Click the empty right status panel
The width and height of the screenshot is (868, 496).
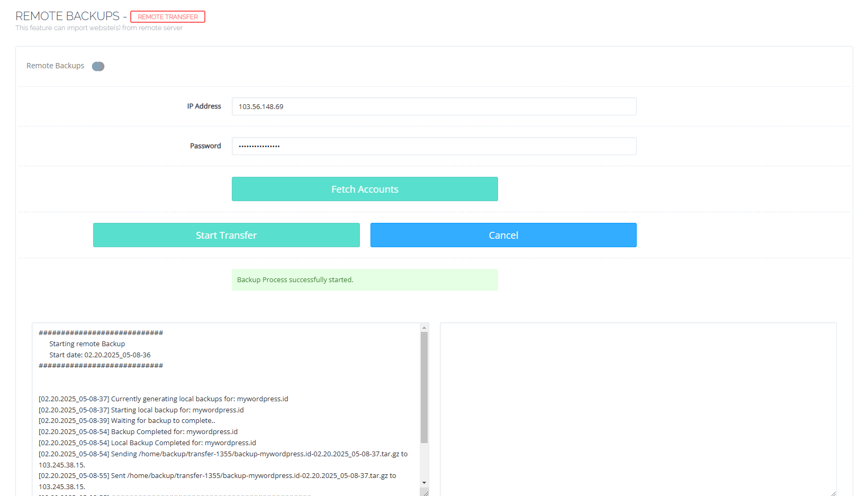pos(635,408)
